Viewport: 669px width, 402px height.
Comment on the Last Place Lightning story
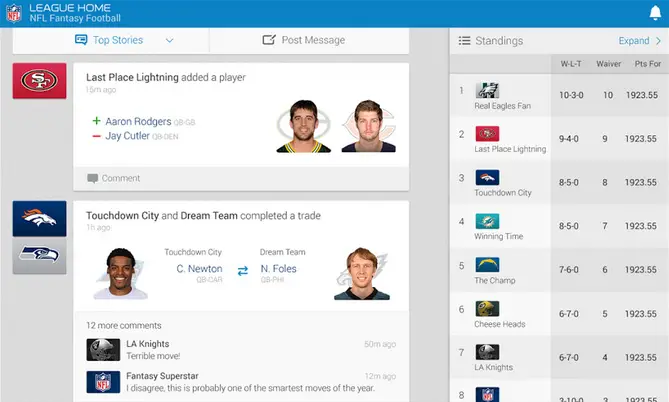[121, 178]
